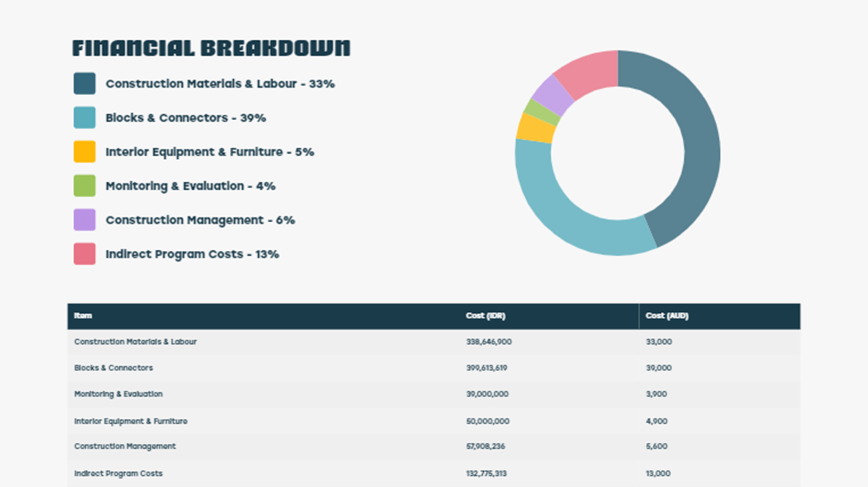This screenshot has height=487, width=868.
Task: Select the 'Monitoring & Evaluation' table row label
Action: [118, 394]
